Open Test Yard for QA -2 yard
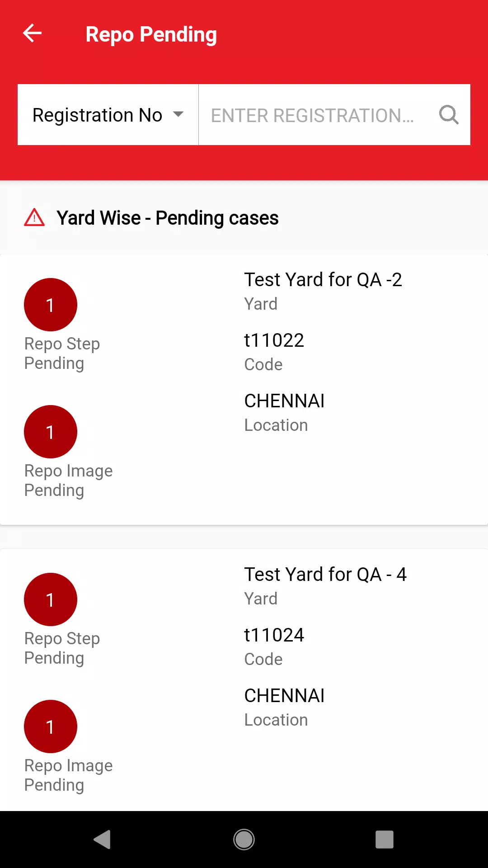The image size is (488, 868). [323, 280]
